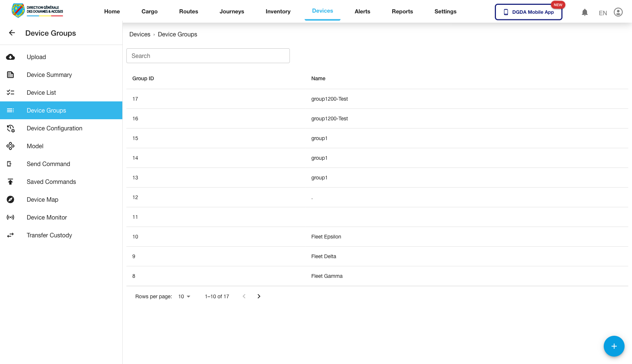
Task: Select the Device Map compass icon
Action: point(10,199)
